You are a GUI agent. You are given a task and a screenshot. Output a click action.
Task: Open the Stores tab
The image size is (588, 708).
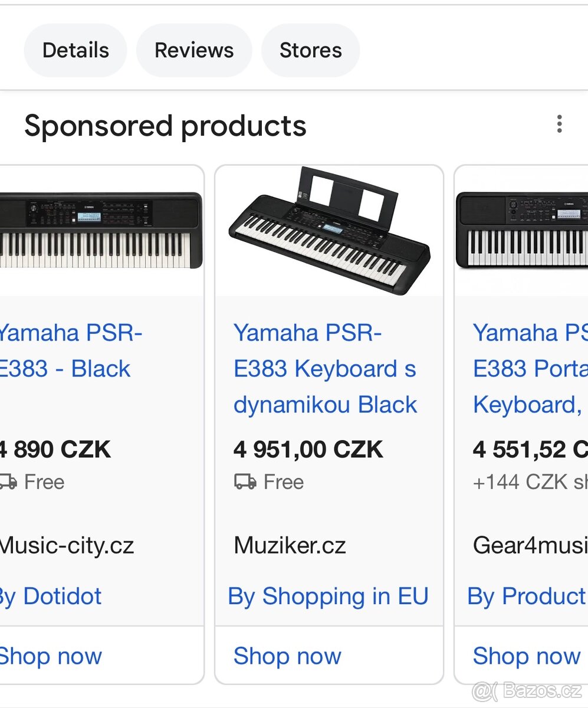(x=310, y=50)
